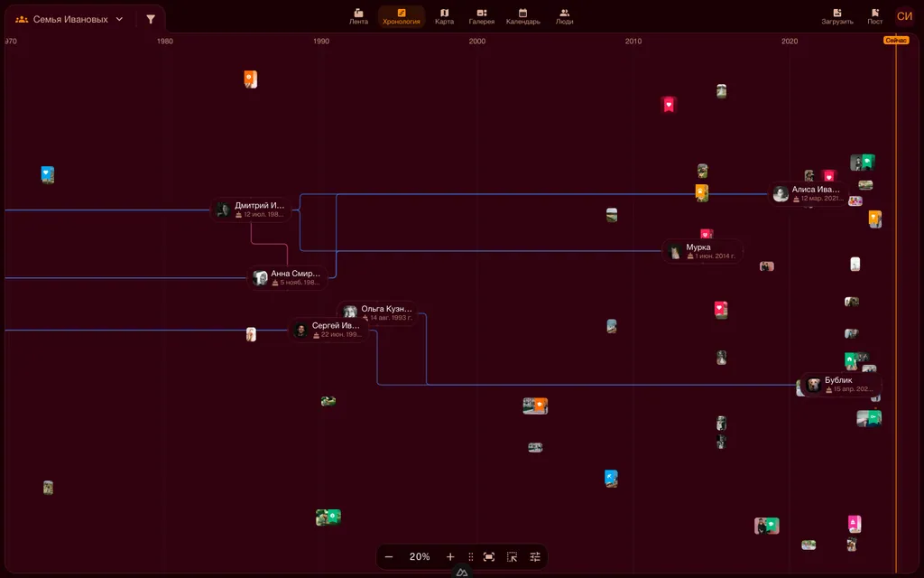This screenshot has height=578, width=924.
Task: Zoom in with the plus button
Action: click(x=450, y=556)
